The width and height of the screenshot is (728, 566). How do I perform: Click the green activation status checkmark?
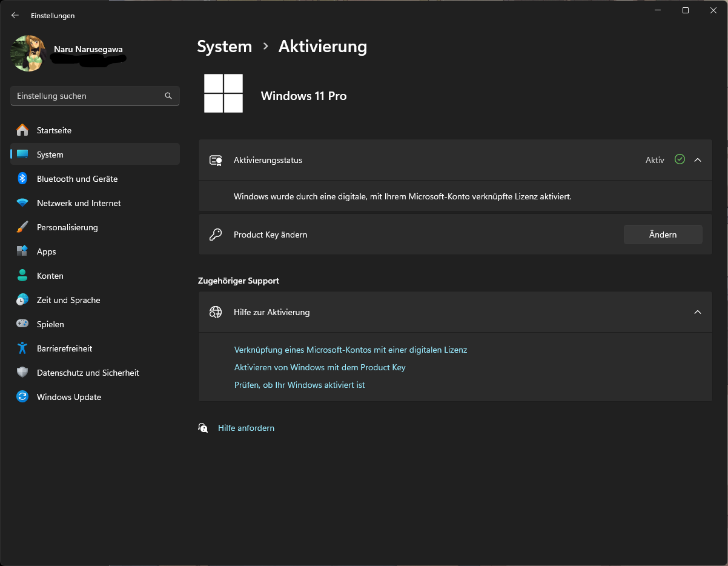click(679, 159)
